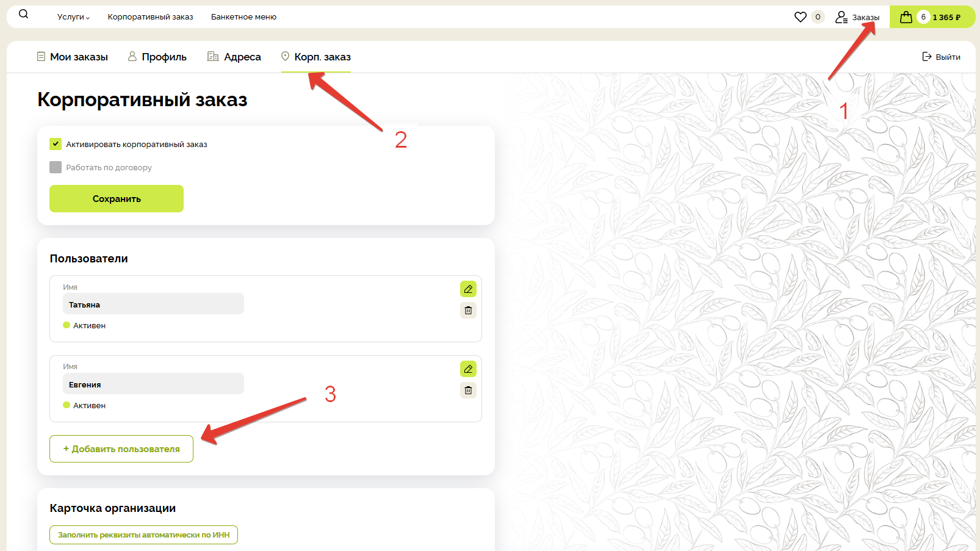Open favorites via heart icon
Screen dimensions: 980x551
(x=800, y=17)
